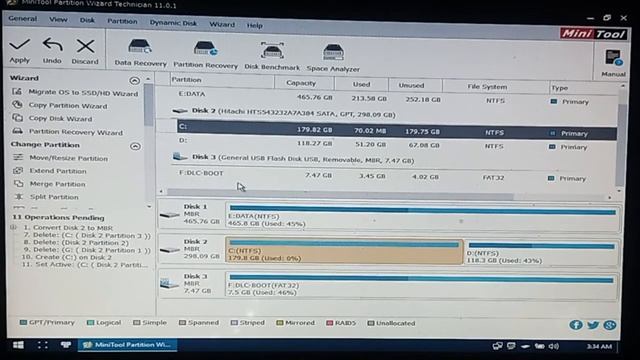
Task: Click the Disk 1 drive icon in disk map
Action: (x=169, y=215)
